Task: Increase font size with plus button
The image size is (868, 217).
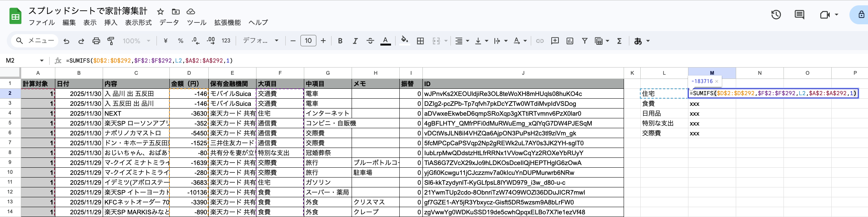Action: [x=323, y=41]
